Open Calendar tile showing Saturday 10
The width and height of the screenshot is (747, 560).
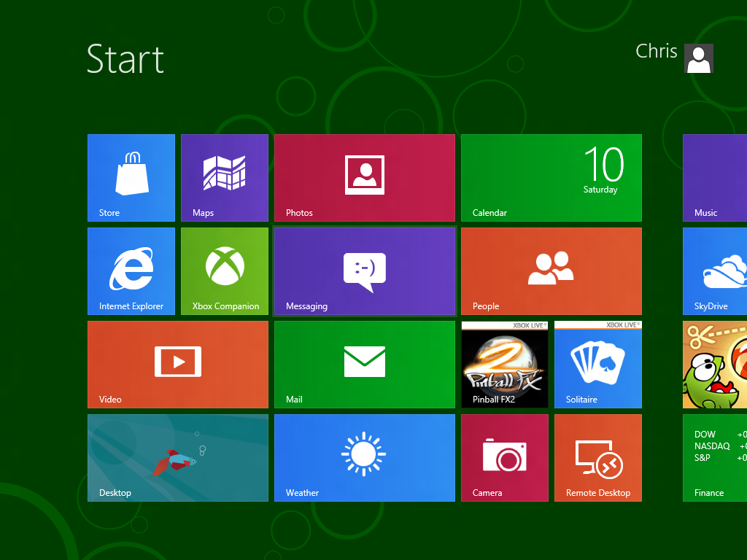551,177
